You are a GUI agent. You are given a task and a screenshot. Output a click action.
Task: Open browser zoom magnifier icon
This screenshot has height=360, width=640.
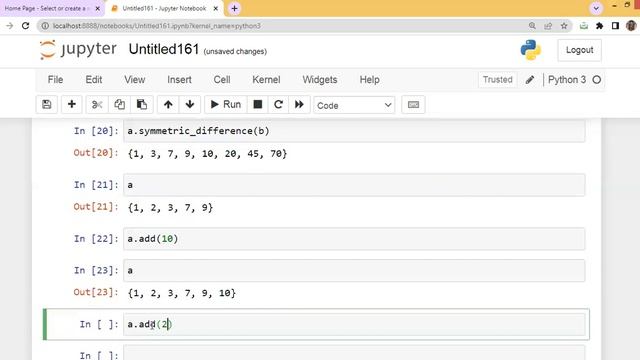(x=532, y=26)
